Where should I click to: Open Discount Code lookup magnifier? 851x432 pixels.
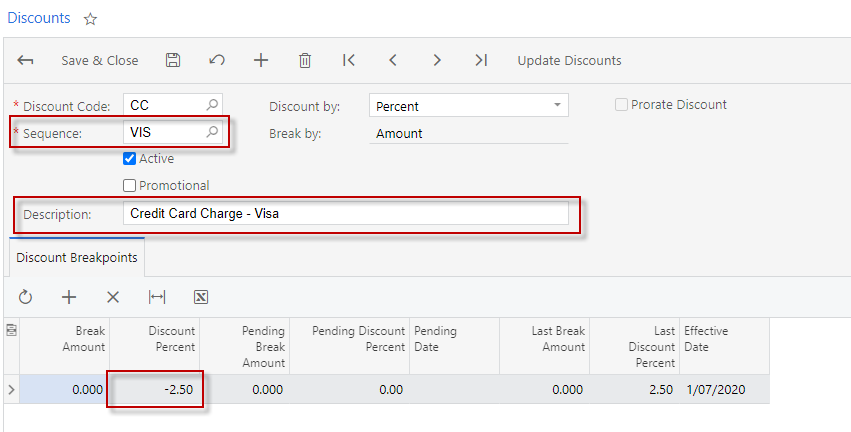[x=211, y=105]
